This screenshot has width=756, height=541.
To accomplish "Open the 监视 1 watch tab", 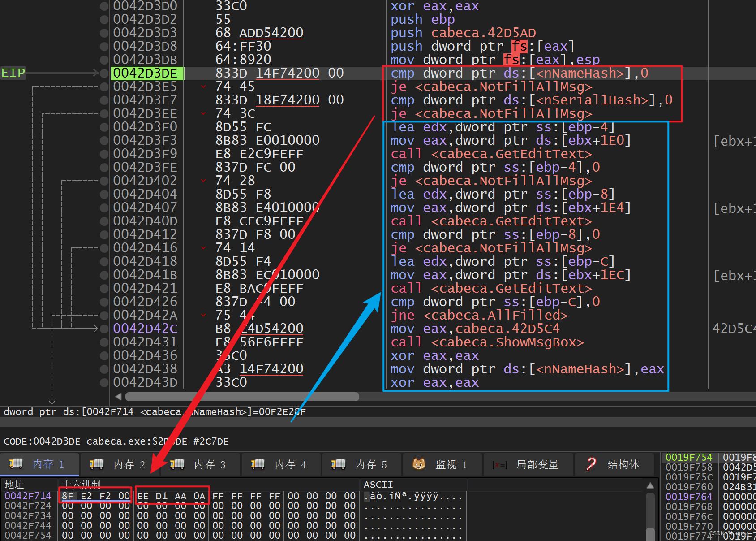I will tap(442, 464).
